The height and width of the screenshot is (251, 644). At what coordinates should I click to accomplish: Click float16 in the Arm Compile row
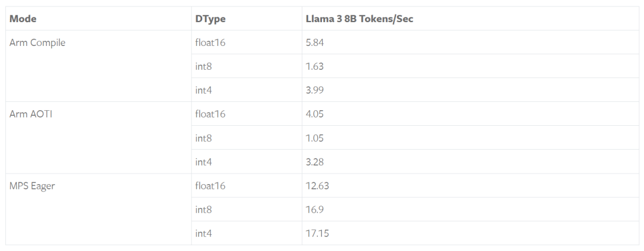(210, 42)
